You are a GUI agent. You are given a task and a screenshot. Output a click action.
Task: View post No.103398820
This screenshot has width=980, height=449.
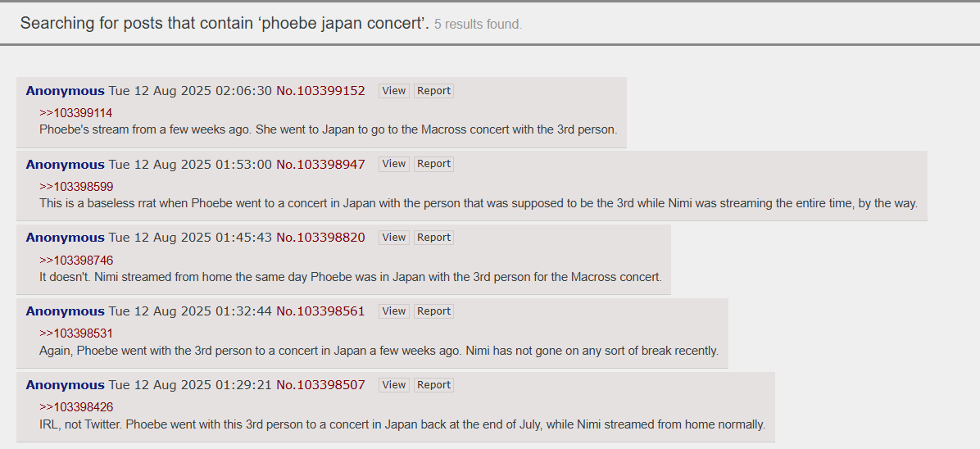(394, 238)
